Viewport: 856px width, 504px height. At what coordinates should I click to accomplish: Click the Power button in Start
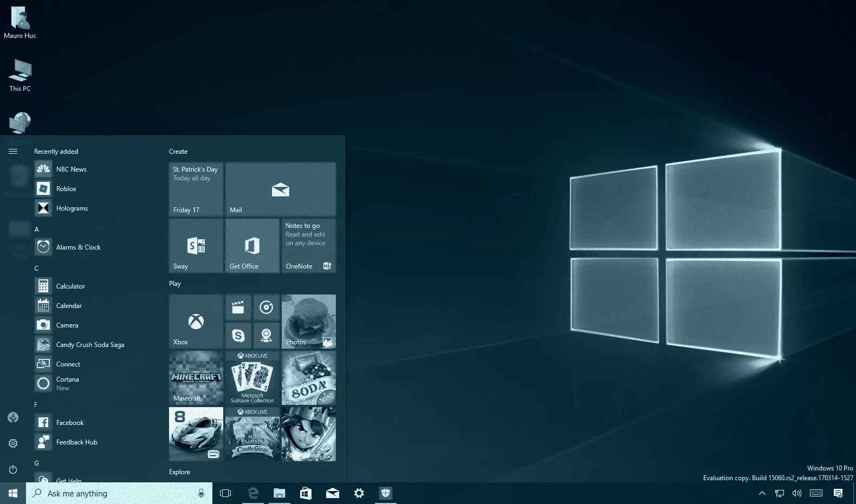pyautogui.click(x=13, y=469)
